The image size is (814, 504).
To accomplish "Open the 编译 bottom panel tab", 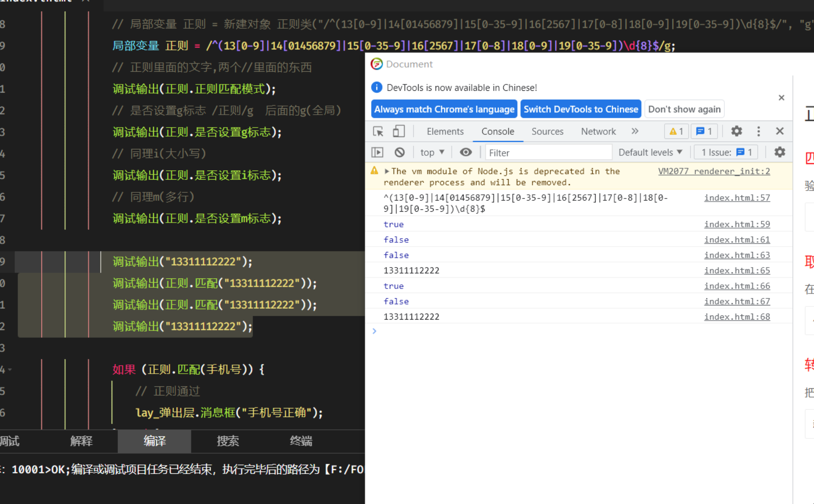I will (155, 441).
